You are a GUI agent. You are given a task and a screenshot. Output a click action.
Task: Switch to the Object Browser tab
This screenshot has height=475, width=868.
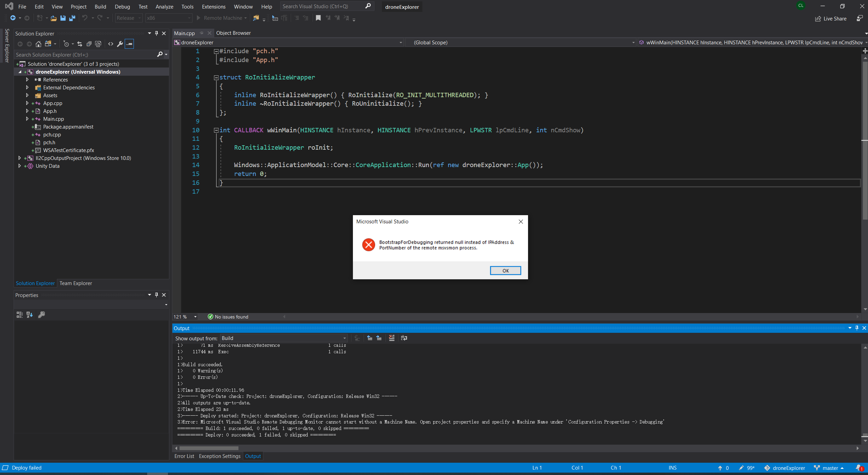click(x=232, y=32)
